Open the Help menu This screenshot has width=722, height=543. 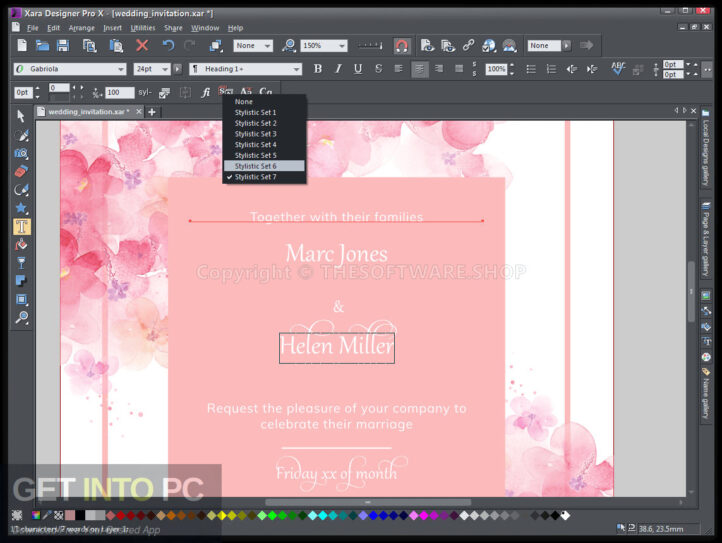[235, 28]
